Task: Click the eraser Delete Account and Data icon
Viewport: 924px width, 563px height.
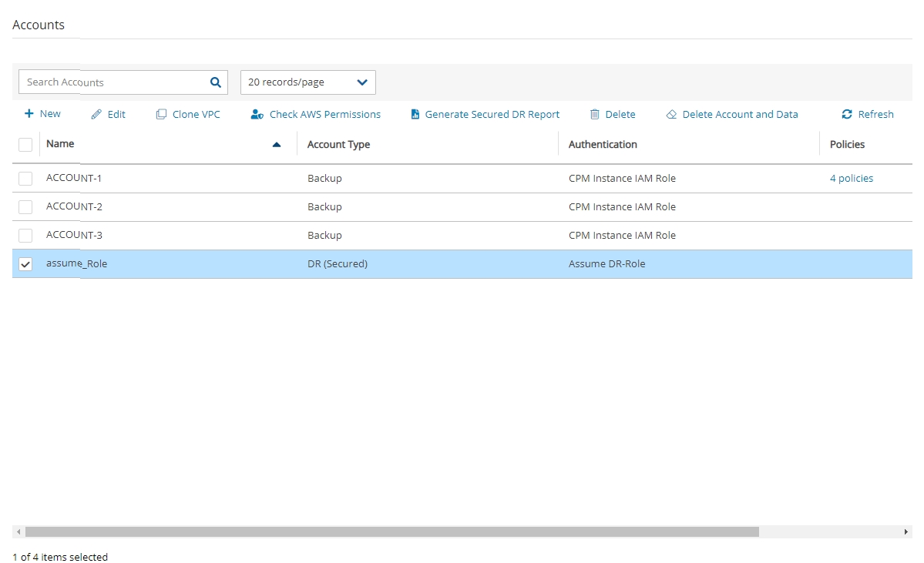Action: coord(671,115)
